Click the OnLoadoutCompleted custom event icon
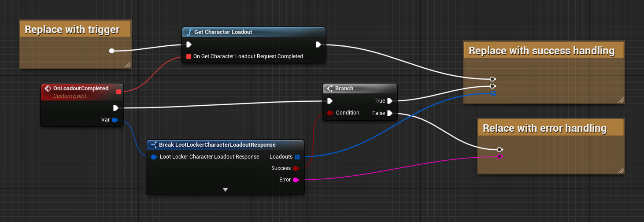This screenshot has width=644, height=222. coord(48,89)
